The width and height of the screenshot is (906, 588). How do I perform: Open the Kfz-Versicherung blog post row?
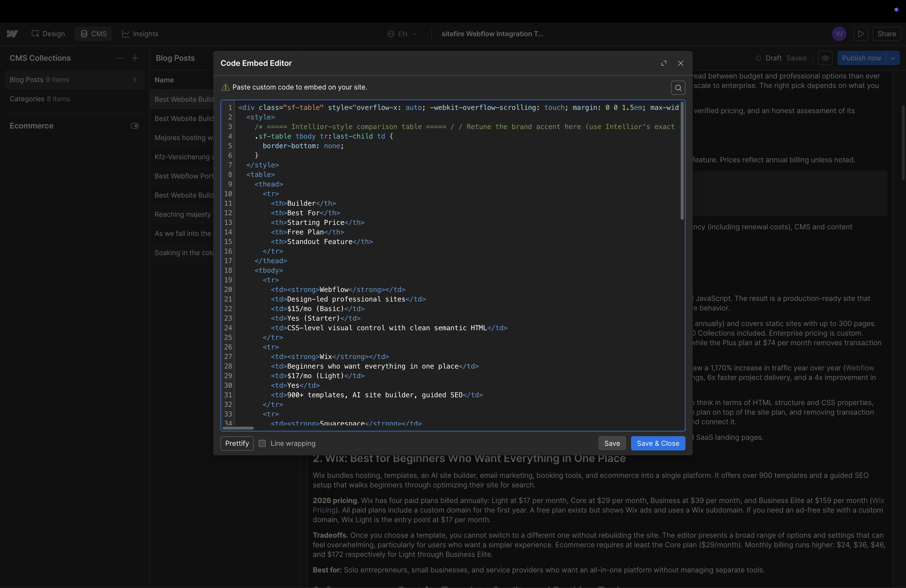tap(184, 157)
